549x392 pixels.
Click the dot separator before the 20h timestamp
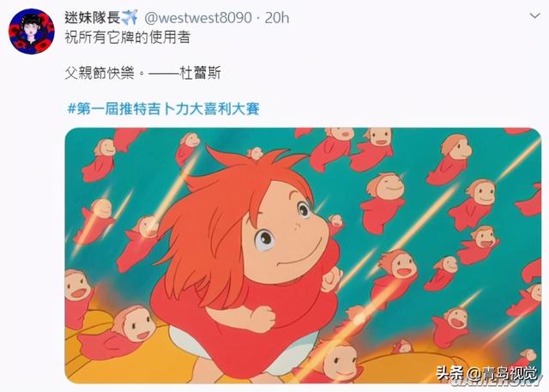point(258,18)
